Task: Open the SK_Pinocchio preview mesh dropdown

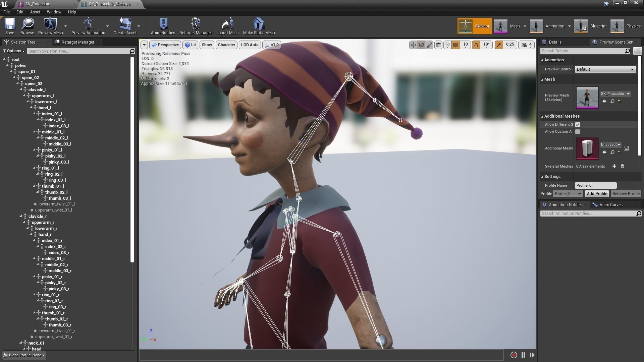Action: [615, 94]
